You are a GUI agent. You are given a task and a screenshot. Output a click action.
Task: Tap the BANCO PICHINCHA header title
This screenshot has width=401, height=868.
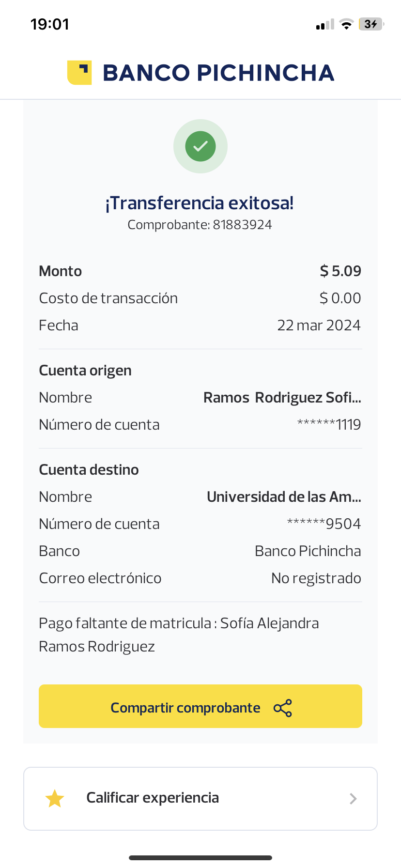(x=218, y=73)
